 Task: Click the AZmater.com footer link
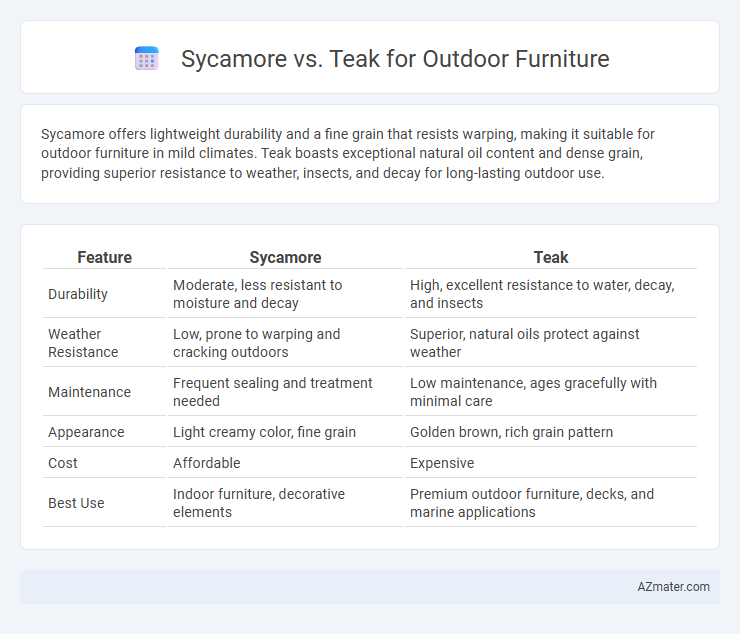(673, 586)
